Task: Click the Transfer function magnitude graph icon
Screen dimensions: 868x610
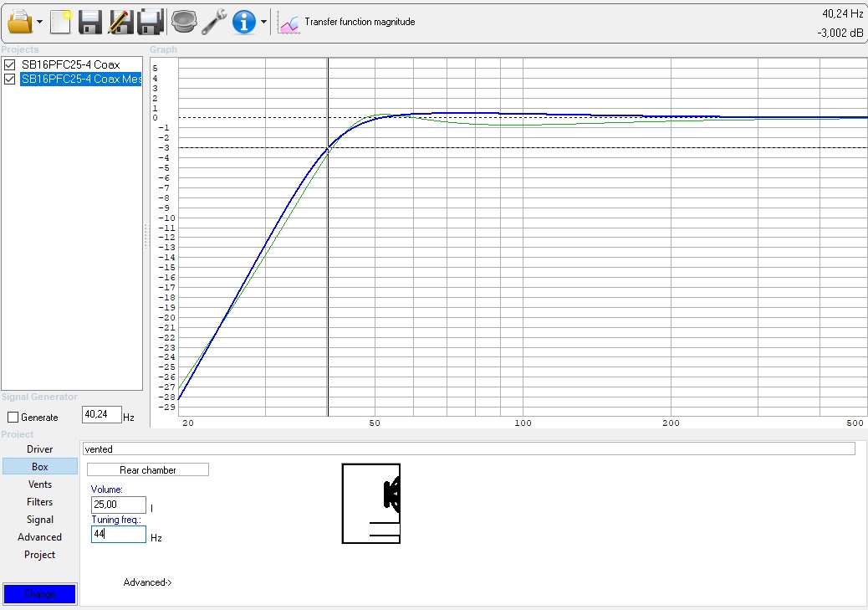Action: pyautogui.click(x=289, y=23)
